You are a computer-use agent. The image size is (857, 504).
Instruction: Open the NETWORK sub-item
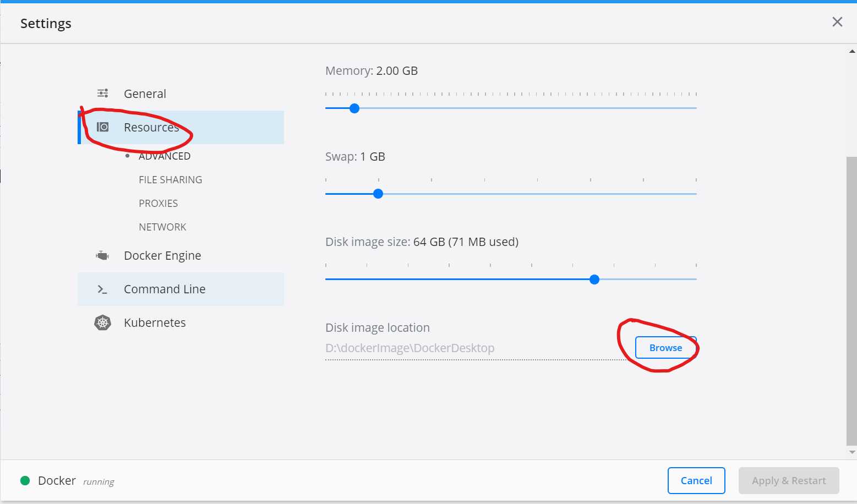pyautogui.click(x=162, y=227)
